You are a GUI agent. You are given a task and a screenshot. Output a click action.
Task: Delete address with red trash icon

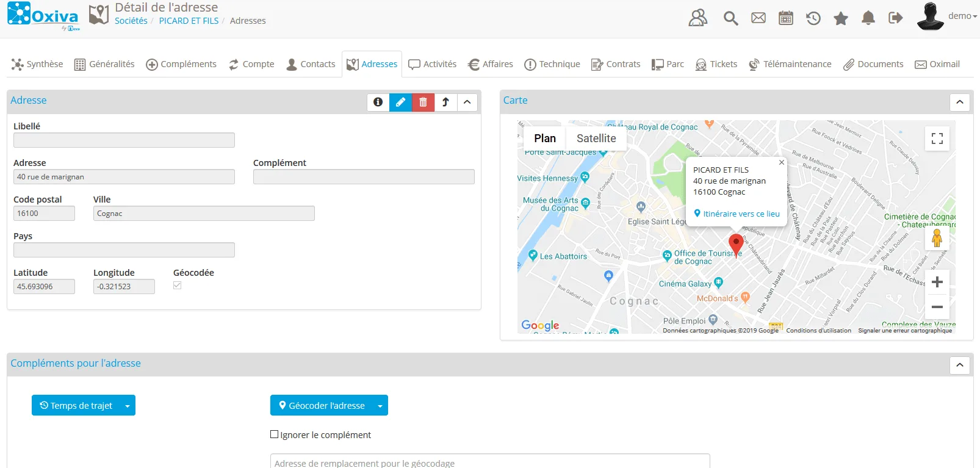423,102
